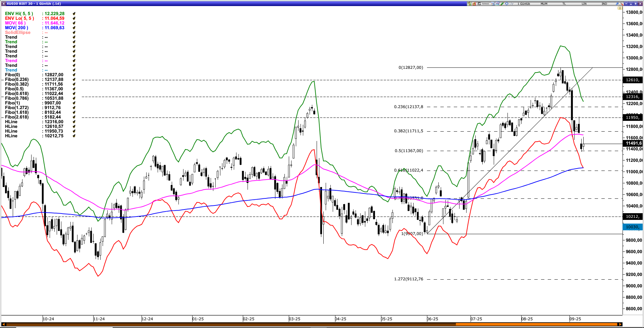Open the MUM chart type selector

click(x=544, y=4)
